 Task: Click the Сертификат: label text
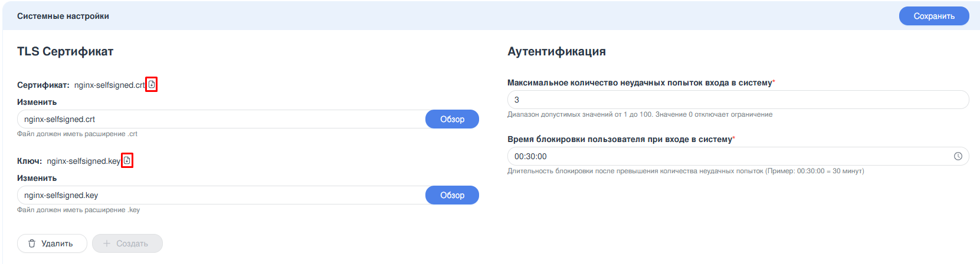coord(43,85)
